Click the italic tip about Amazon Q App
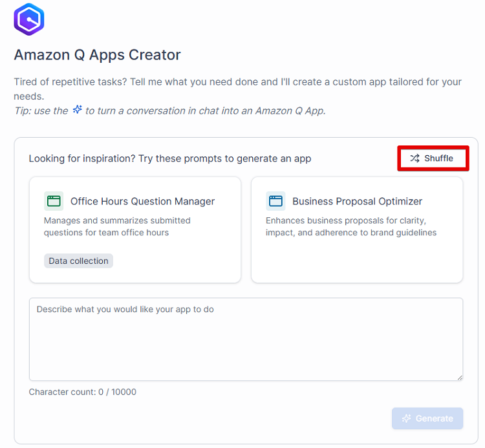The height and width of the screenshot is (448, 485). (x=206, y=111)
